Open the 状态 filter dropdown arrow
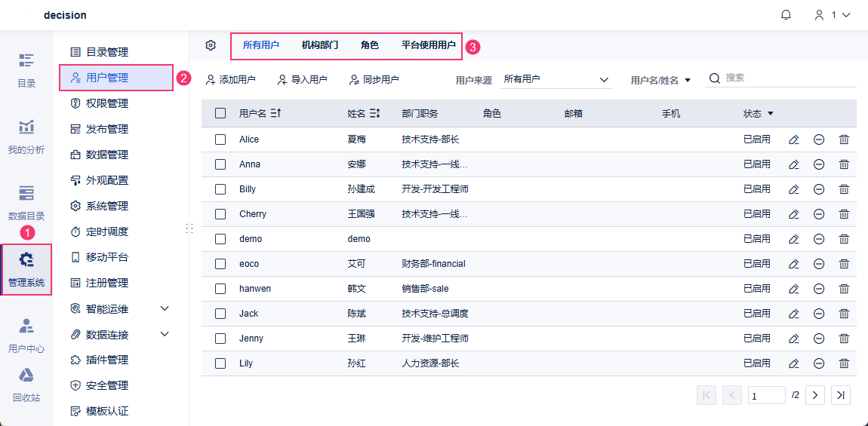Viewport: 868px width, 426px height. pyautogui.click(x=771, y=114)
